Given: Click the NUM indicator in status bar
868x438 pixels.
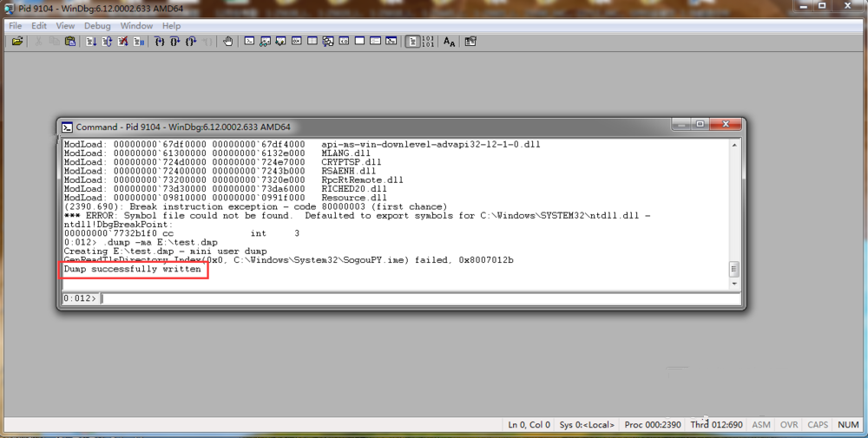Looking at the screenshot, I should [x=848, y=425].
